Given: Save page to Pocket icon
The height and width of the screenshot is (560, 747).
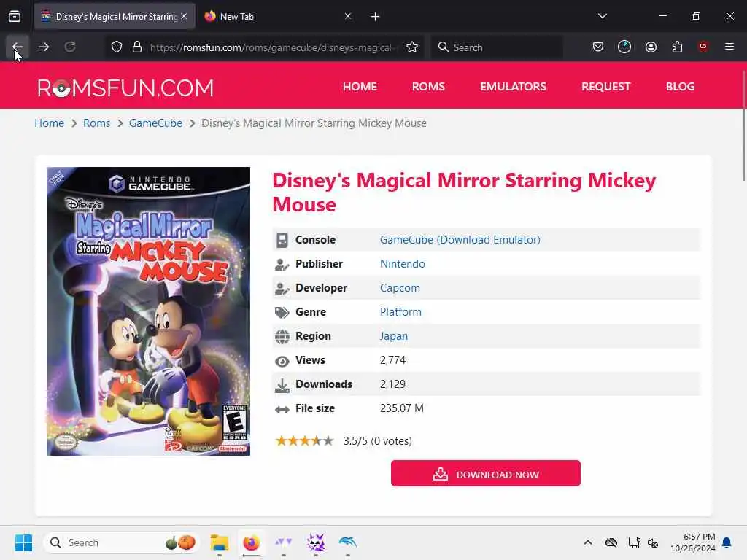Looking at the screenshot, I should (598, 47).
